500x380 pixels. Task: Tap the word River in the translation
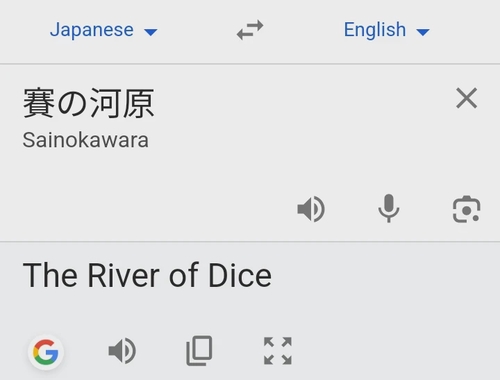click(124, 275)
